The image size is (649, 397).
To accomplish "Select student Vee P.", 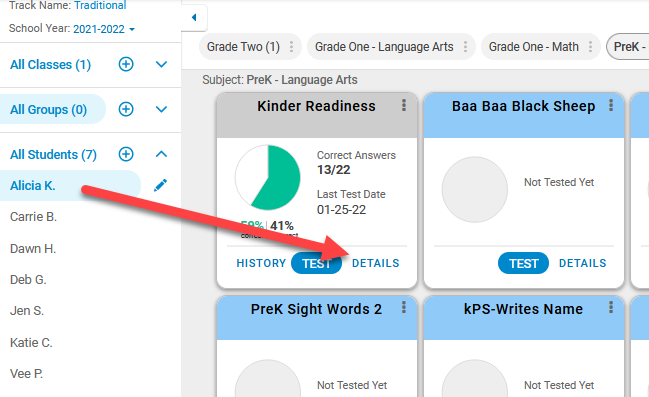I will (26, 373).
